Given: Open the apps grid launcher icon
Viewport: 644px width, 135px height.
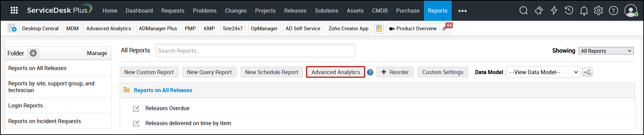Looking at the screenshot, I should 14,11.
